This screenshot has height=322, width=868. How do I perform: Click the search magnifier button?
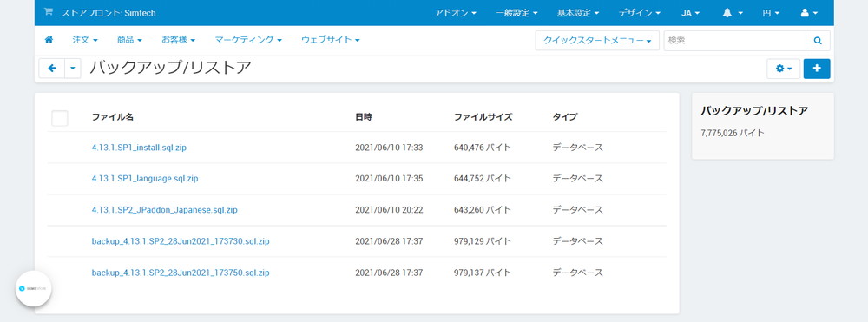pos(818,41)
